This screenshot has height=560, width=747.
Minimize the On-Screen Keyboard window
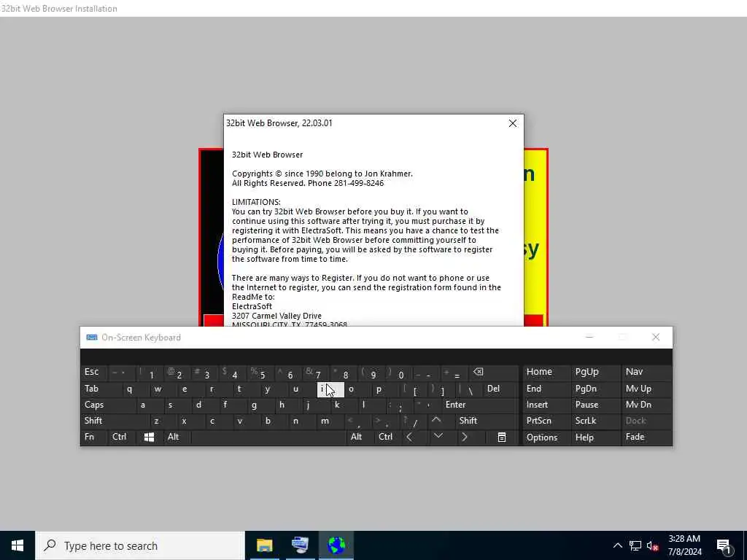[589, 337]
